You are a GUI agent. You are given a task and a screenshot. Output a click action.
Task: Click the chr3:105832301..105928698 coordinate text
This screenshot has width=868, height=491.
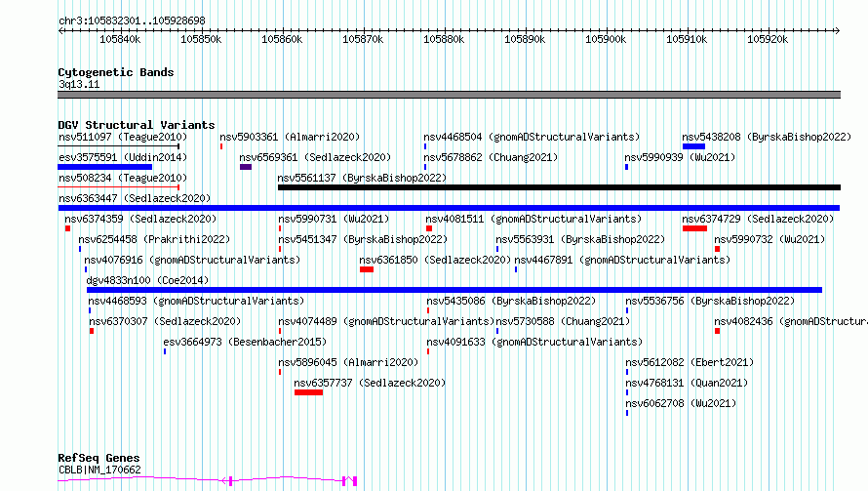click(132, 20)
